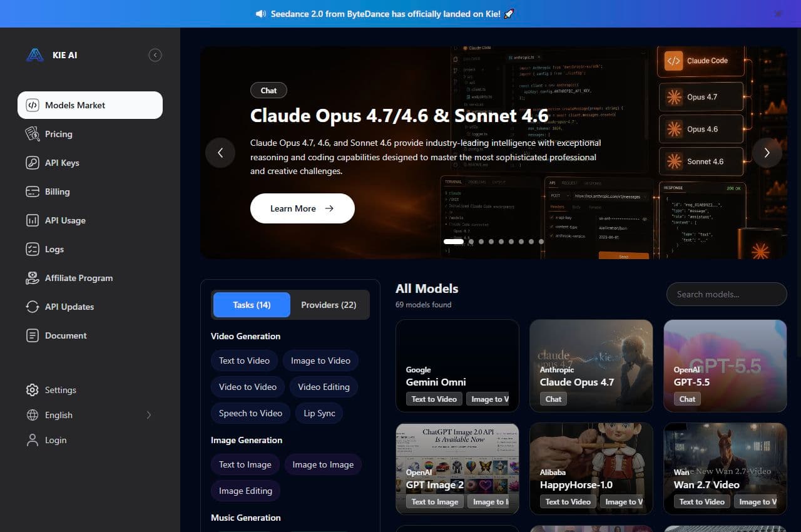Select the last carousel indicator dot
801x532 pixels.
click(541, 241)
